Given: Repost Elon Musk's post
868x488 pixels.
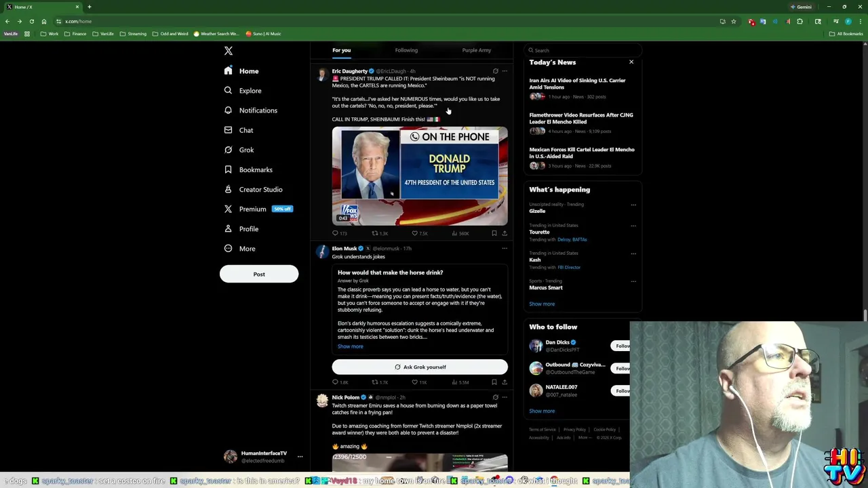Looking at the screenshot, I should coord(380,382).
